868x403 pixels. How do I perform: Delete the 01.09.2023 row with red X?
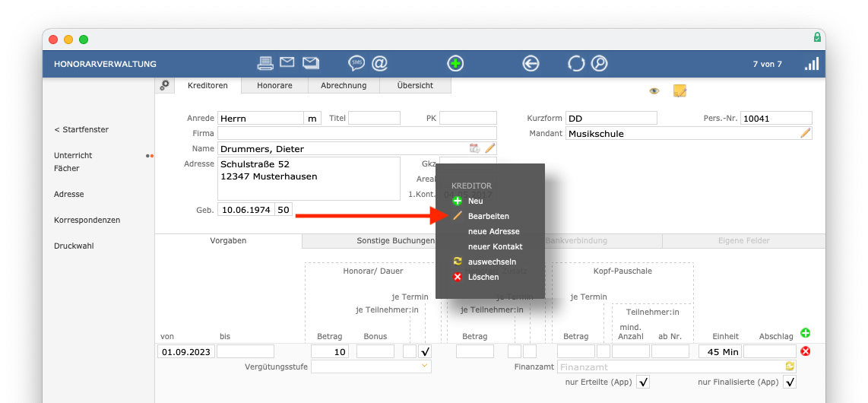coord(806,351)
